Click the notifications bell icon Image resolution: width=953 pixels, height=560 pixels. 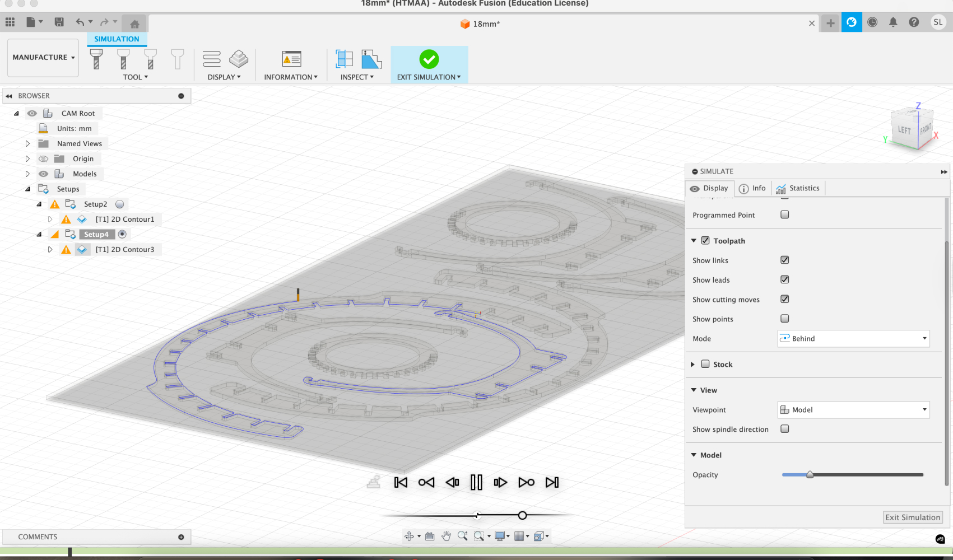point(893,22)
